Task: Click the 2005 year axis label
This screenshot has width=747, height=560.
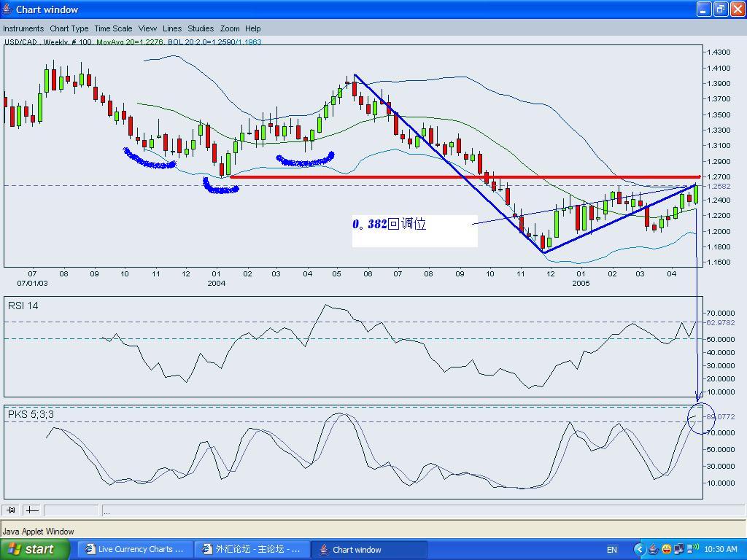Action: pyautogui.click(x=581, y=284)
